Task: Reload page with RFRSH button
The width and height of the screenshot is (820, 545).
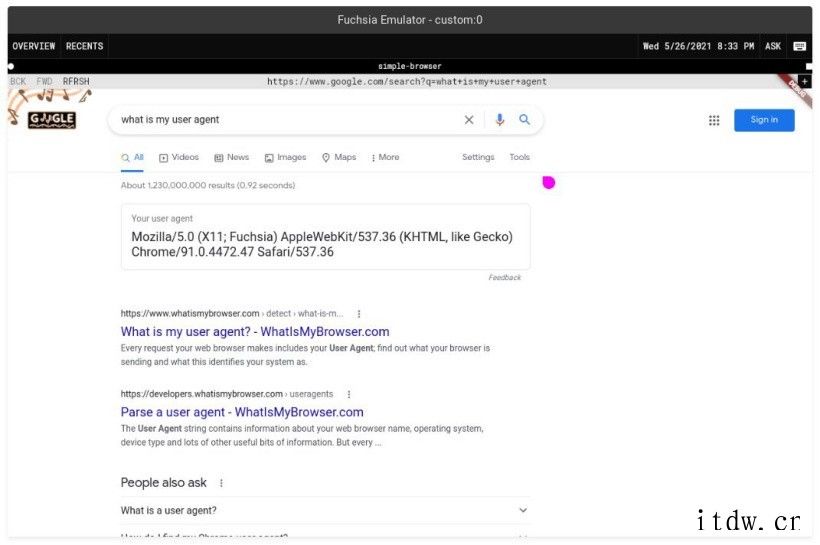Action: pos(76,82)
